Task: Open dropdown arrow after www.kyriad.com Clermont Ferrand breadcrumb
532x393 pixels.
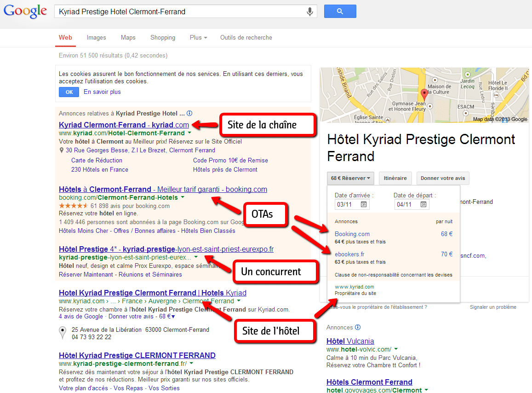Action: tap(239, 301)
